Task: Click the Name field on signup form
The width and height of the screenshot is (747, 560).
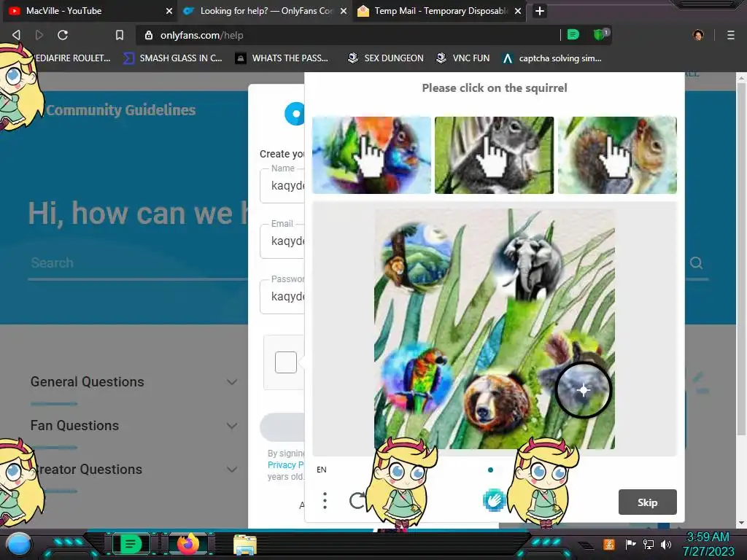Action: coord(282,186)
